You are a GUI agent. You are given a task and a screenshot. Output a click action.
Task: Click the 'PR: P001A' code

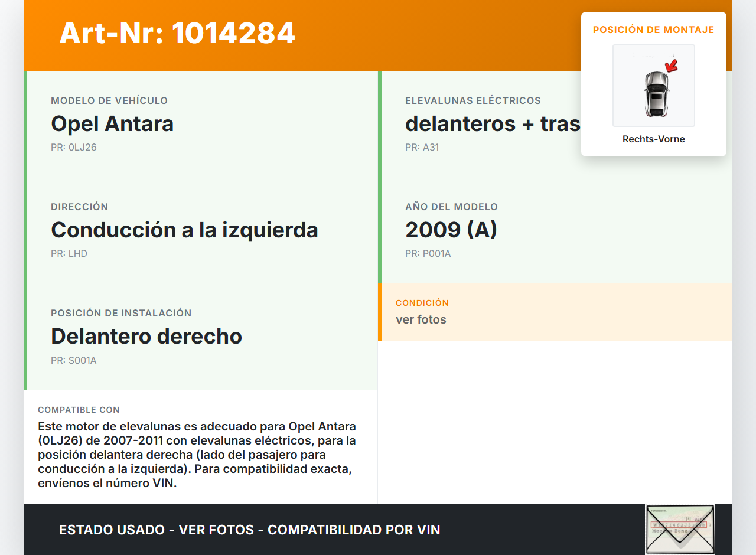428,254
